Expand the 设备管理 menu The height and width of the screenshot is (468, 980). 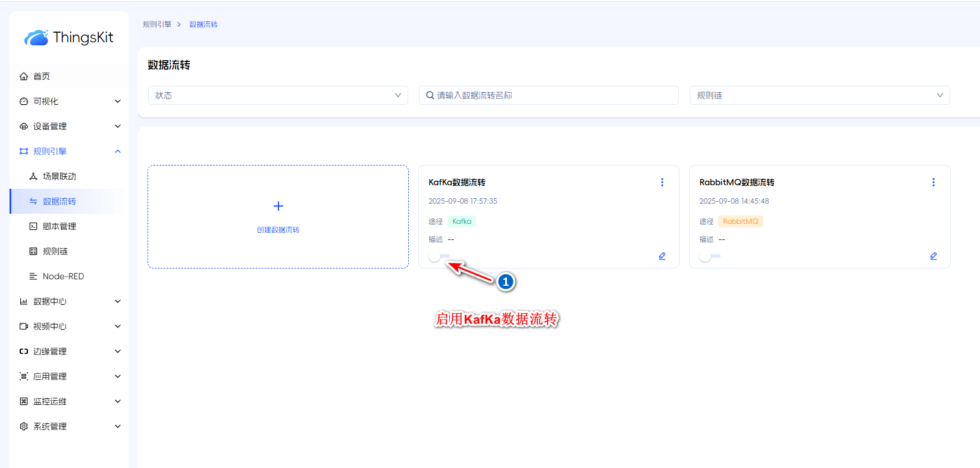[x=70, y=126]
